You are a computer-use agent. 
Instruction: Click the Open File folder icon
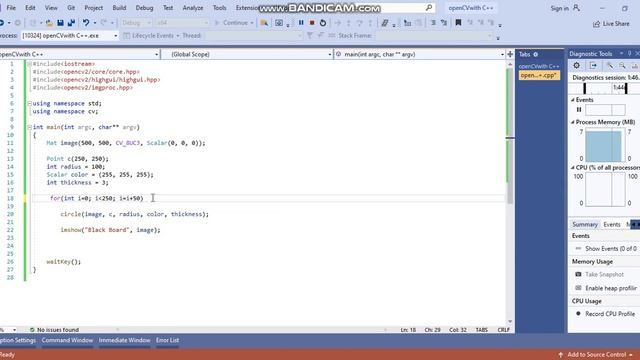49,23
